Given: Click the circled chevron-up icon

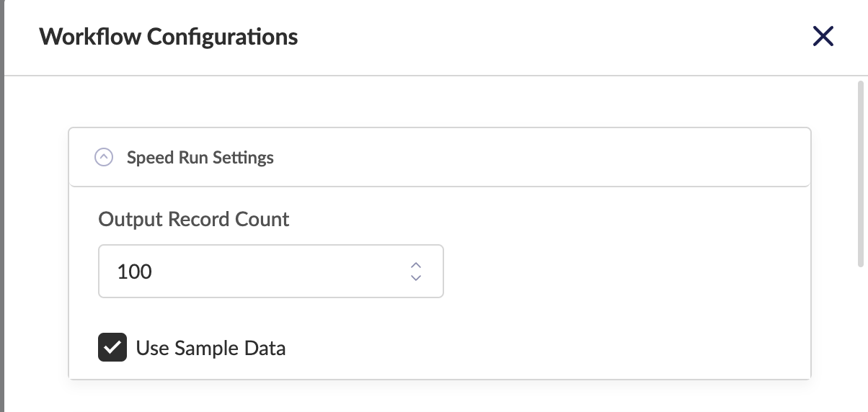Looking at the screenshot, I should pyautogui.click(x=104, y=157).
